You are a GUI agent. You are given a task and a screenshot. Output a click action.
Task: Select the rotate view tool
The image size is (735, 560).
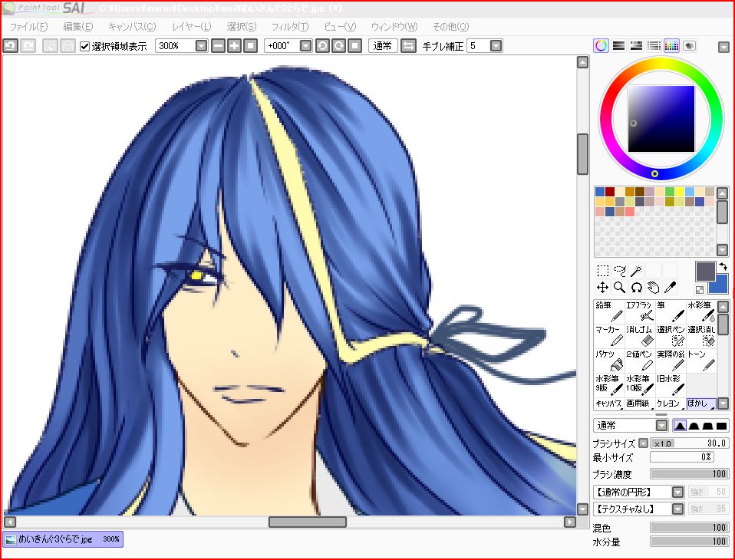tap(637, 287)
